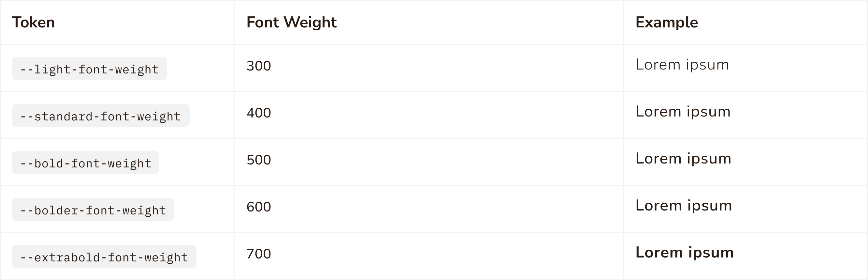The height and width of the screenshot is (280, 868).
Task: Click the Lorem ipsum example in the bold row
Action: pos(683,159)
